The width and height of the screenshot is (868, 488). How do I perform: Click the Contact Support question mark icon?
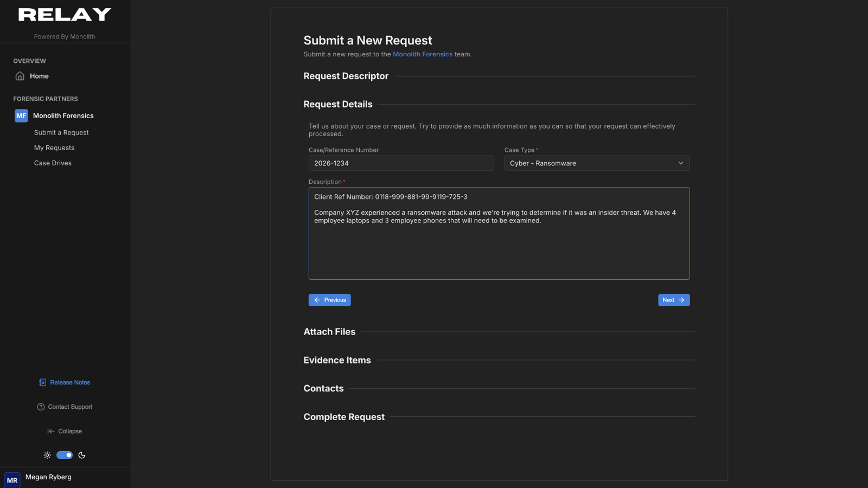coord(41,407)
